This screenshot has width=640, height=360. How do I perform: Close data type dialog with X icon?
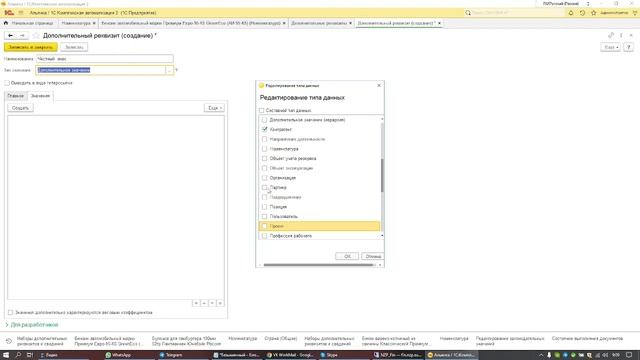pyautogui.click(x=379, y=85)
